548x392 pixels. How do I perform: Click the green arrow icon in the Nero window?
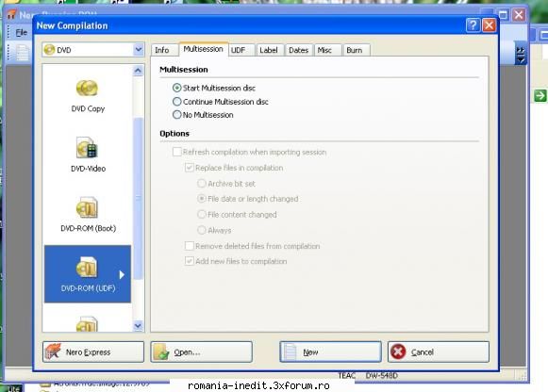pos(540,95)
